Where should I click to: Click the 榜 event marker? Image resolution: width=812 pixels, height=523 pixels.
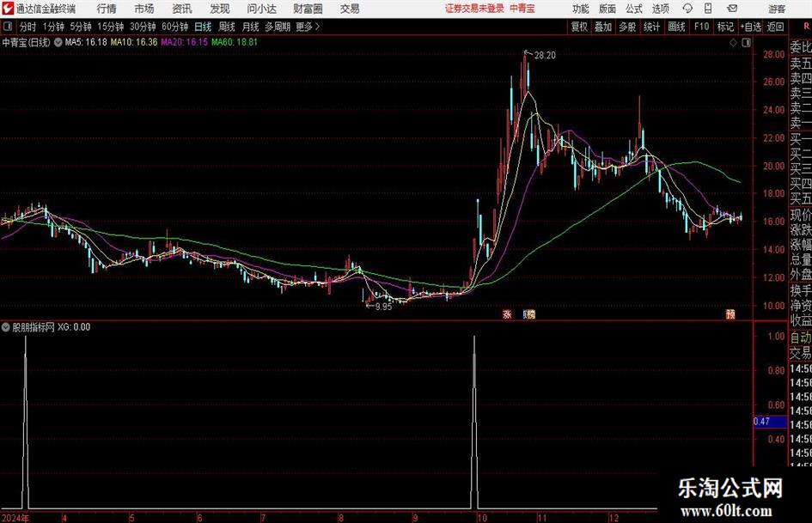coord(529,314)
